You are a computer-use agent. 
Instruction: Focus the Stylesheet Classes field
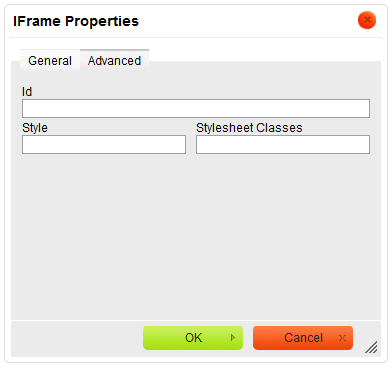[283, 144]
